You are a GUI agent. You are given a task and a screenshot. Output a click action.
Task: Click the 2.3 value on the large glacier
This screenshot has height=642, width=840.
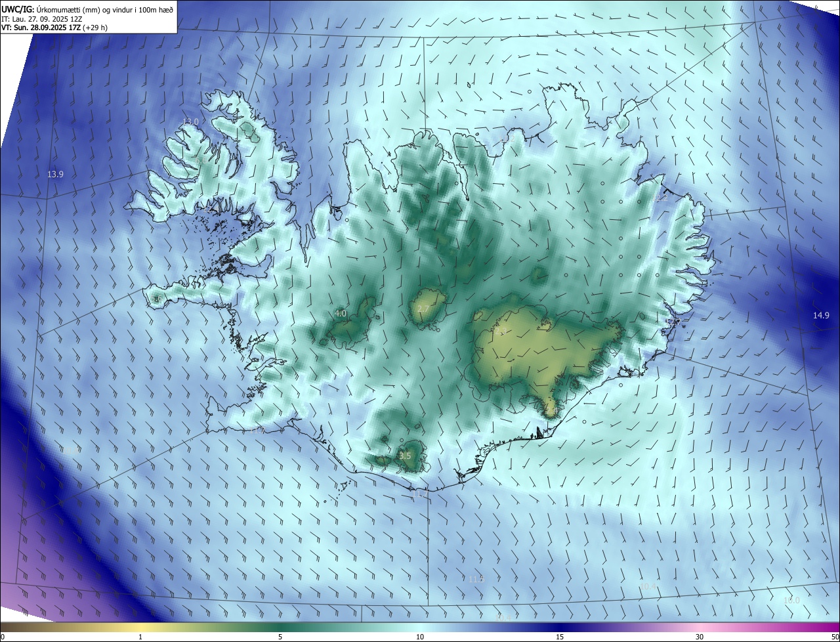[x=501, y=332]
